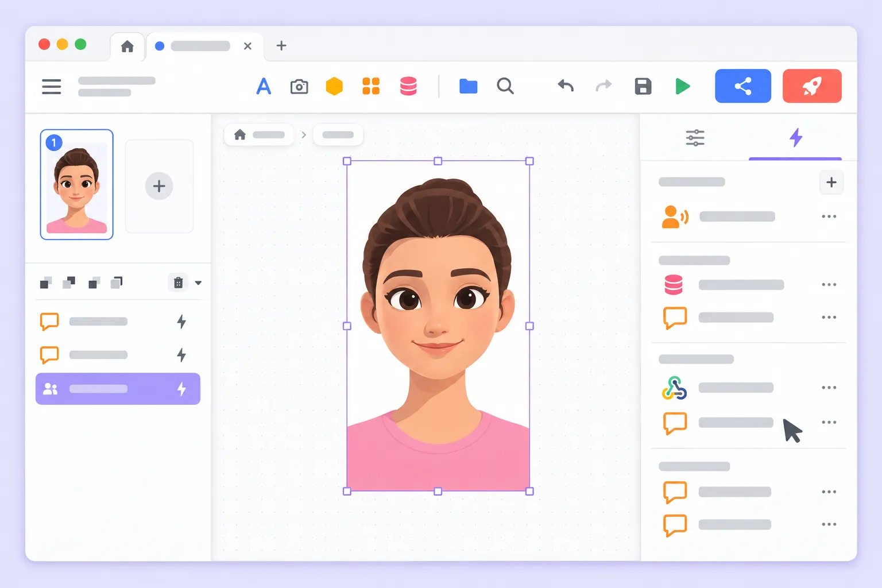
Task: Select the Text tool letter A
Action: coord(264,86)
